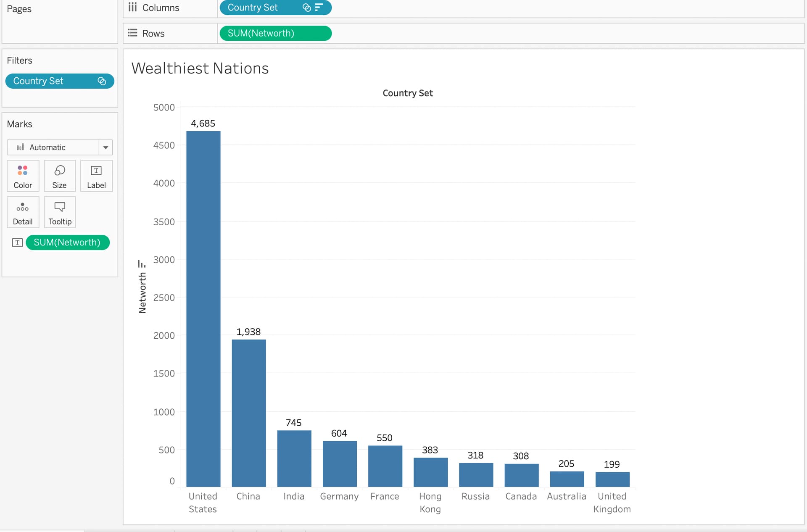Click the Wealthiest Nations chart title
The width and height of the screenshot is (807, 532).
200,68
